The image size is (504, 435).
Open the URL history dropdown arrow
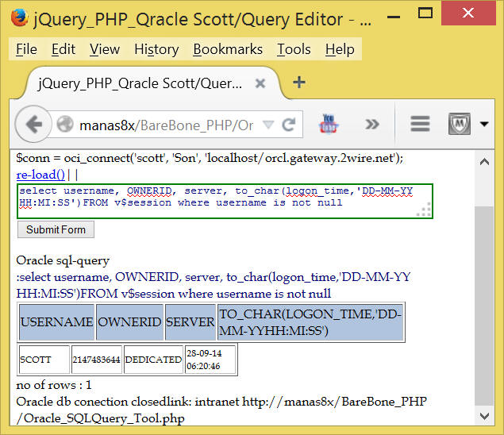[268, 124]
